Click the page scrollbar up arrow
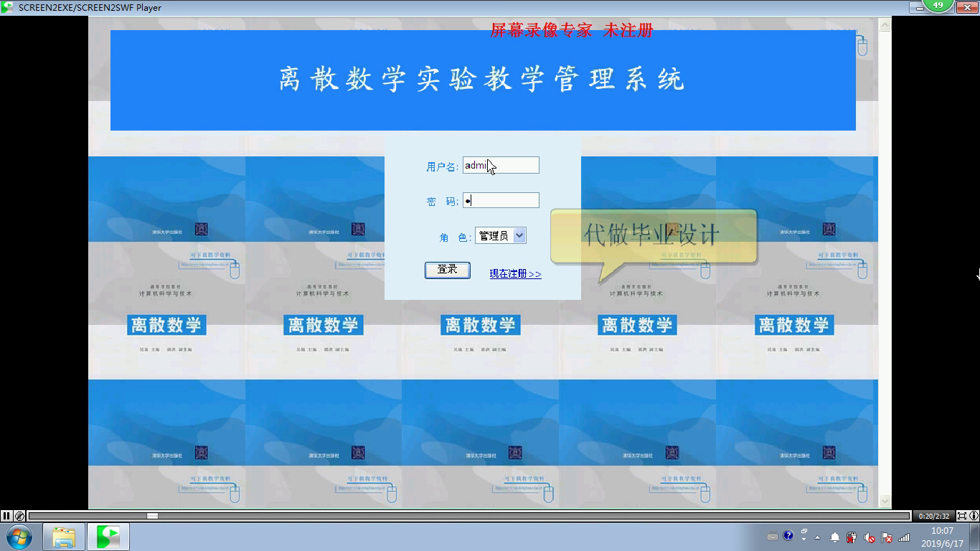The width and height of the screenshot is (980, 551). click(x=885, y=24)
